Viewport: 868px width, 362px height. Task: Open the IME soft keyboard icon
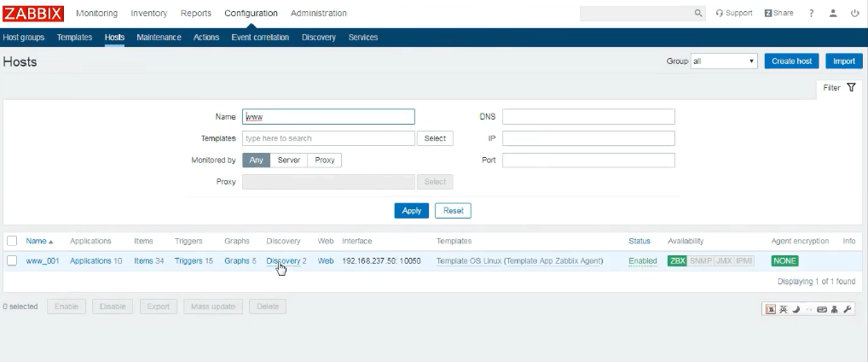coord(821,309)
